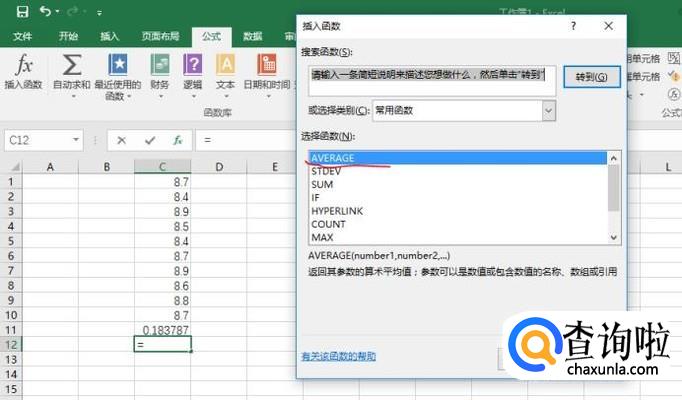Select COUNT in the function list
This screenshot has height=400, width=682.
pyautogui.click(x=458, y=224)
